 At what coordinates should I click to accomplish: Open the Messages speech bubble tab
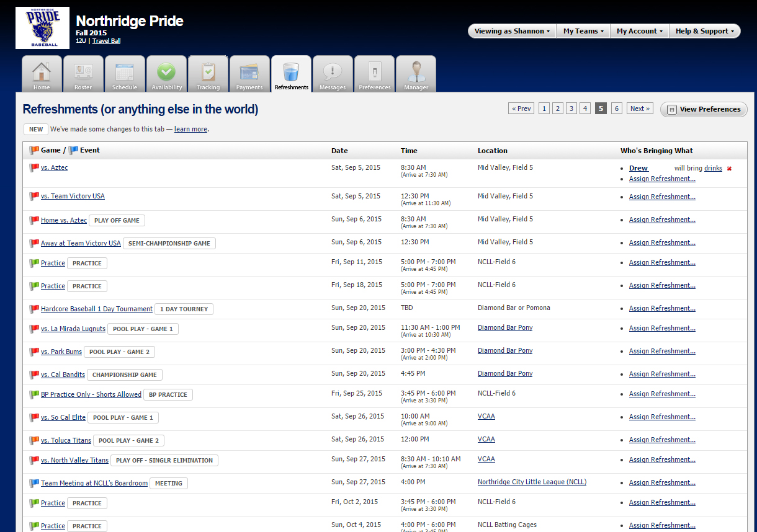pyautogui.click(x=333, y=74)
